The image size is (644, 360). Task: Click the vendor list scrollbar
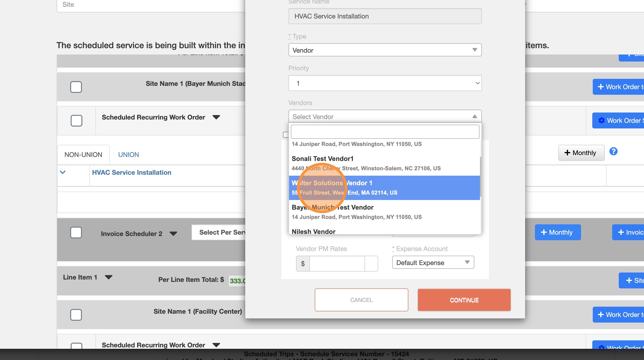click(480, 176)
